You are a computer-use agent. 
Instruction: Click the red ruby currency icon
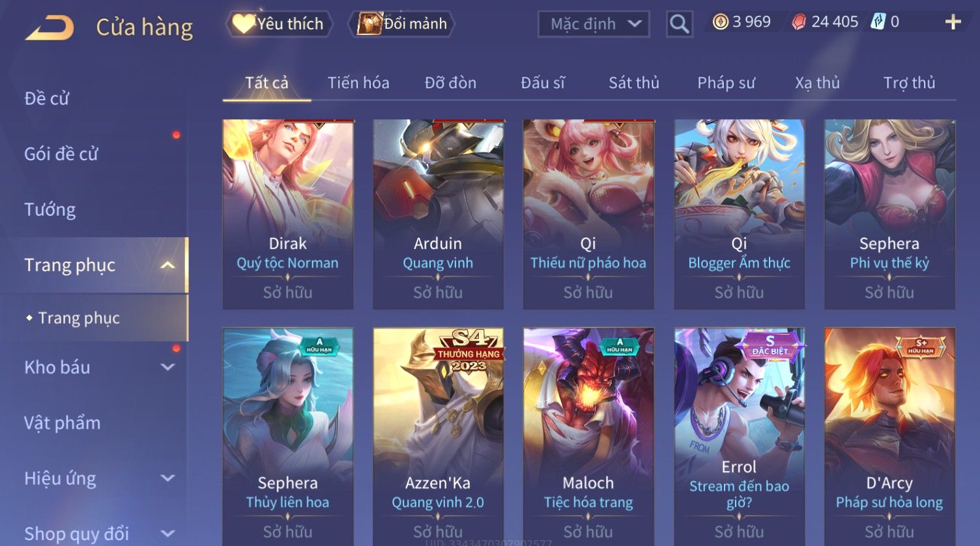coord(798,22)
